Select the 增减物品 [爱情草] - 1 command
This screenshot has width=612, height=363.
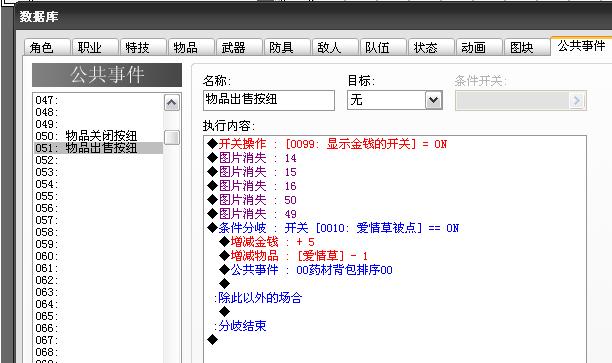pyautogui.click(x=294, y=256)
